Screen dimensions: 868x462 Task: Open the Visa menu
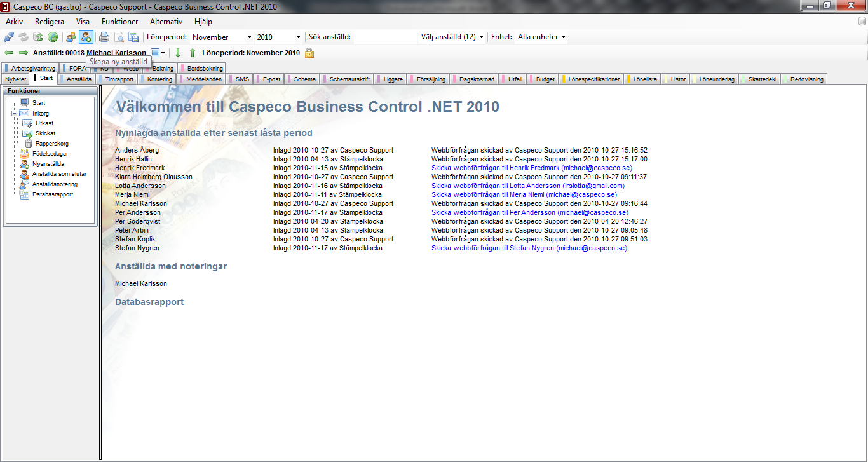pyautogui.click(x=83, y=21)
